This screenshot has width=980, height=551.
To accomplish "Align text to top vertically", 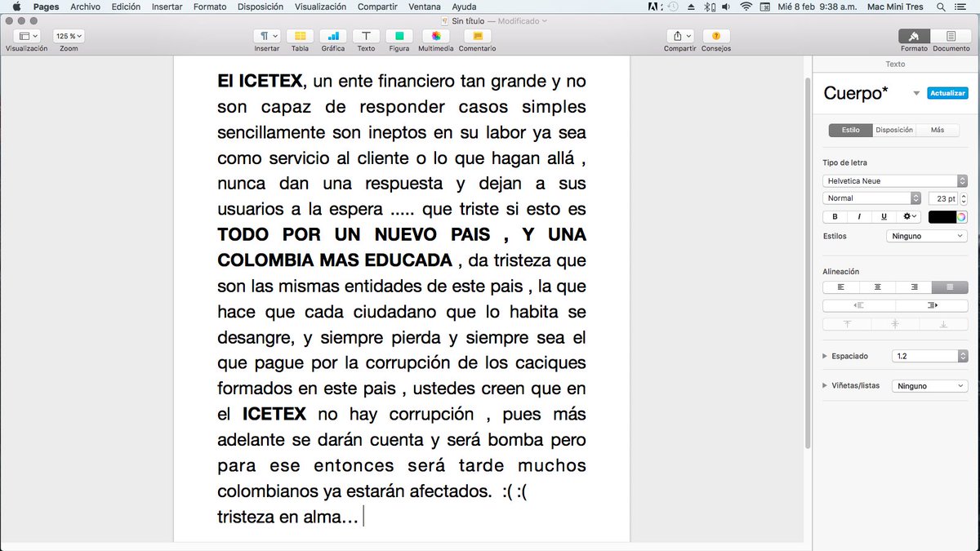I will (x=847, y=324).
